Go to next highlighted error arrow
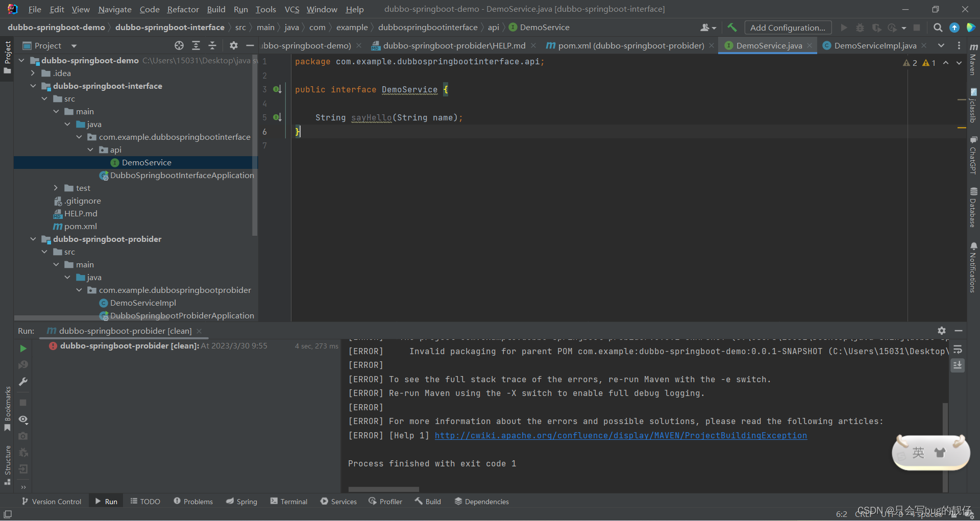Image resolution: width=980 pixels, height=521 pixels. click(959, 63)
